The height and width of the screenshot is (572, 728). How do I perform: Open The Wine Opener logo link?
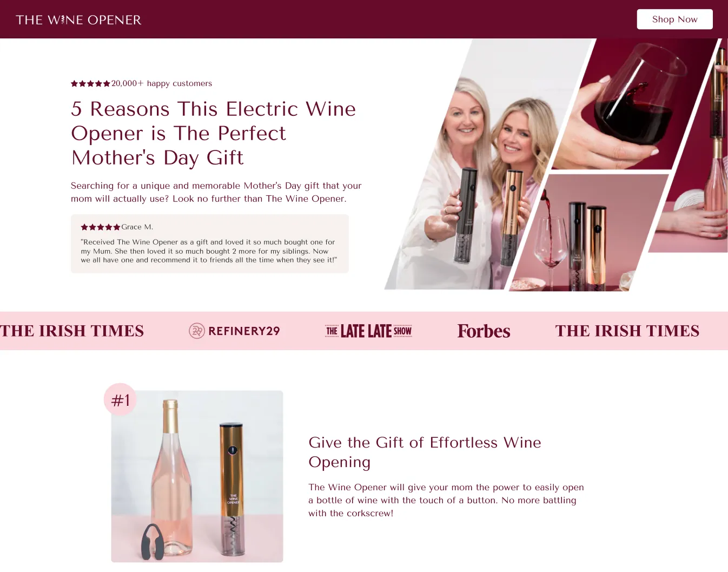click(79, 20)
